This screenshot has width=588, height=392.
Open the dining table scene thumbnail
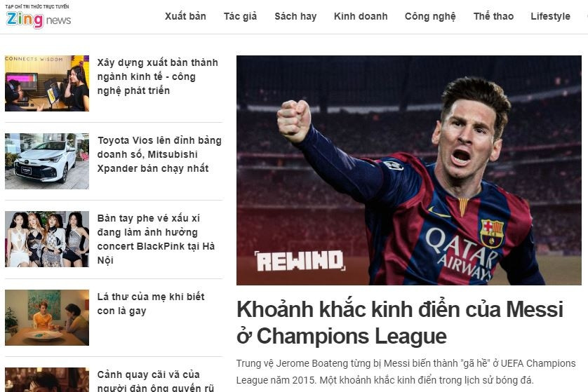pyautogui.click(x=47, y=318)
